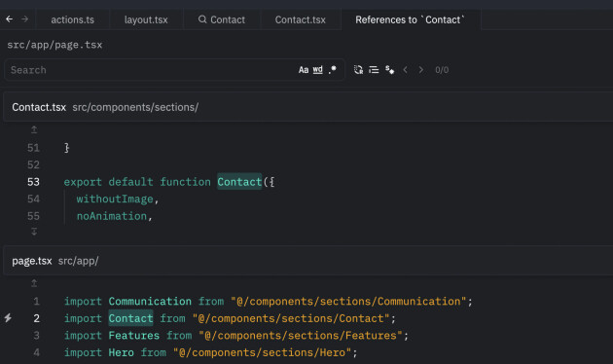Click Features import identifier on line 3

[x=134, y=336]
